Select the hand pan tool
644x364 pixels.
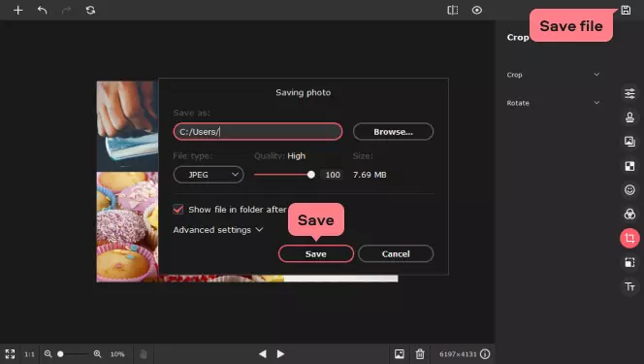(144, 354)
